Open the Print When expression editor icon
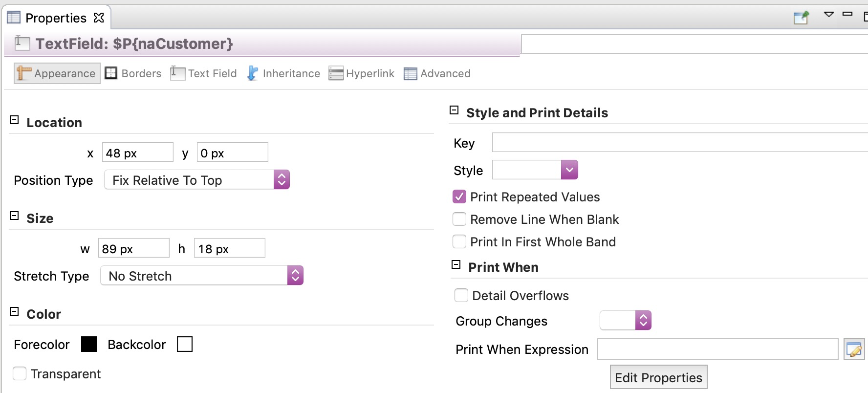The image size is (868, 393). click(854, 349)
